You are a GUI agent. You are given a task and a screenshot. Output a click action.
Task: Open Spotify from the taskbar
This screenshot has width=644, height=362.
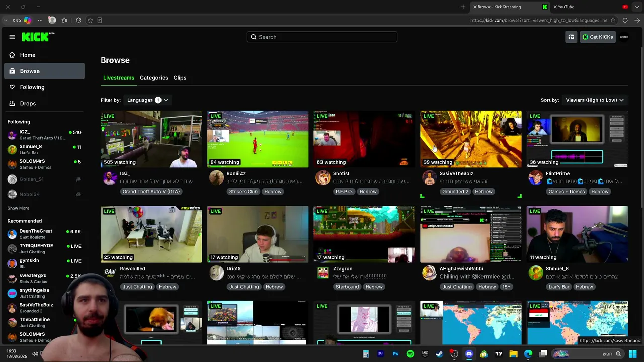[x=410, y=354]
